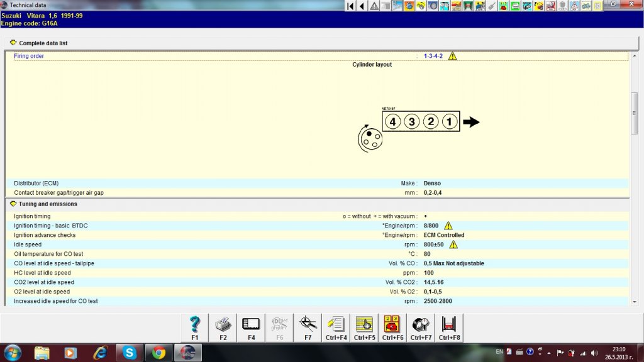Viewport: 644px width, 362px height.
Task: Open warning note next to idle speed 800±50
Action: tap(453, 244)
